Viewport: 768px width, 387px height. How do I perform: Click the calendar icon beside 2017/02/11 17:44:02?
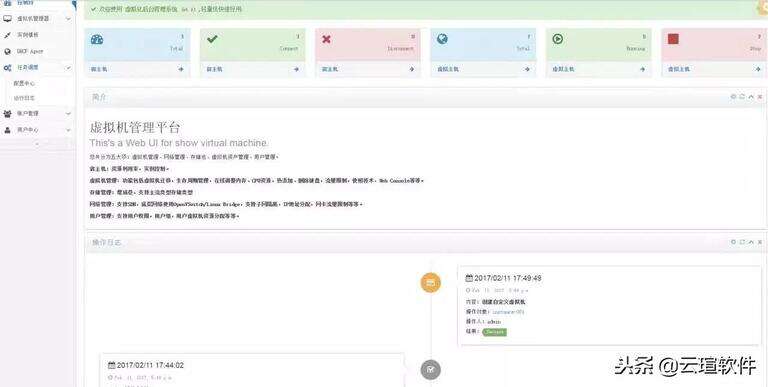pos(111,365)
